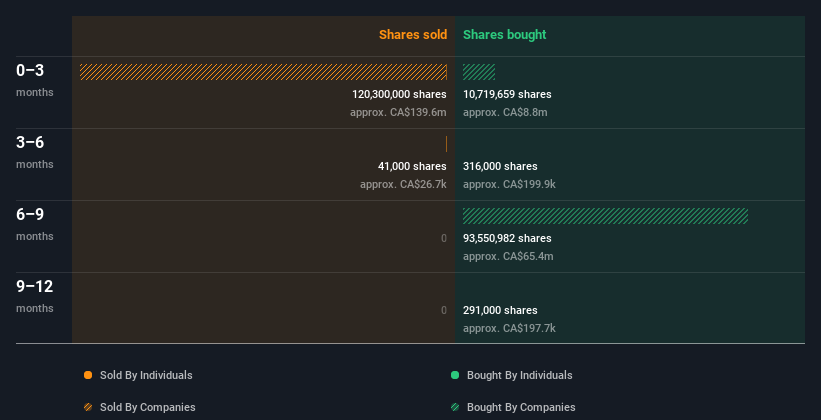Click the 93,550,982 shares value
The height and width of the screenshot is (420, 821).
click(507, 238)
